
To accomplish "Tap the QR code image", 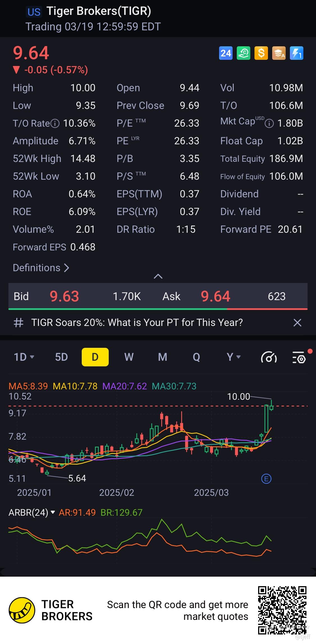I will coord(282,610).
